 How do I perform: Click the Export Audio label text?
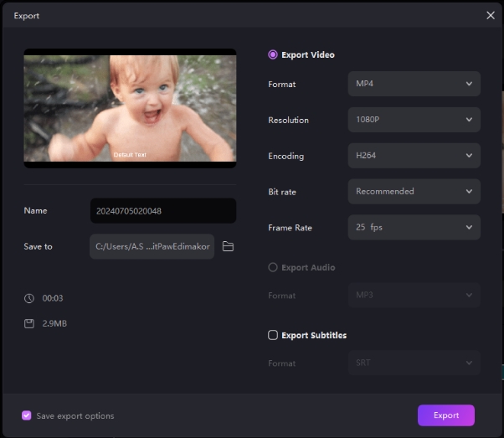click(x=308, y=267)
